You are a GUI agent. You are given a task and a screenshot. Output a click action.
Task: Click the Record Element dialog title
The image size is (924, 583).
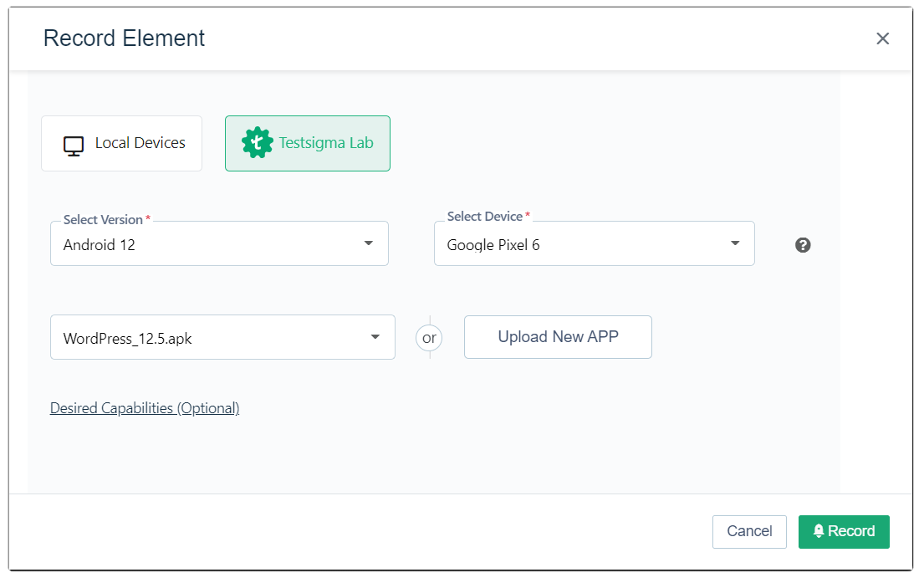(x=124, y=38)
